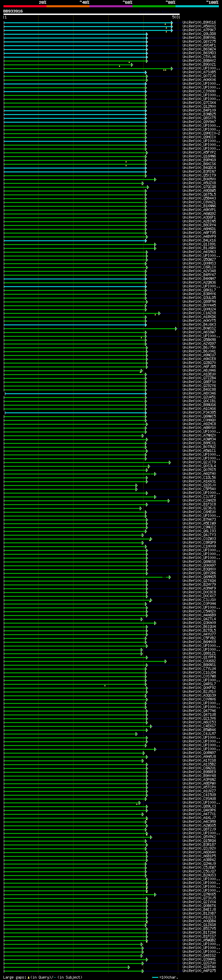Select hit label UniRef100_B1J6R0
This screenshot has height=980, width=222.
(199, 248)
